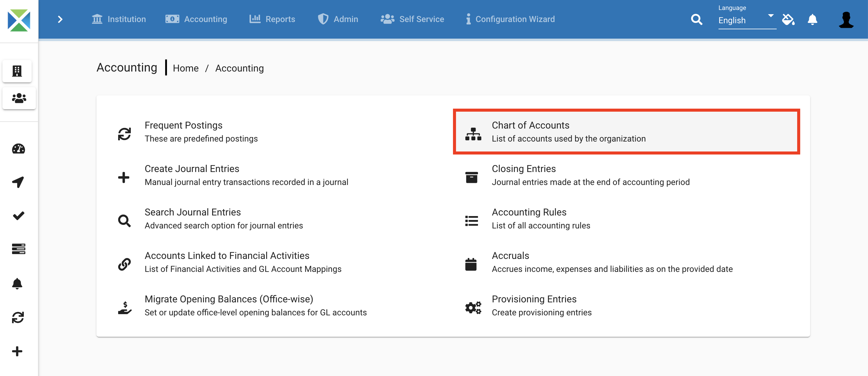Open the Admin menu

(338, 19)
